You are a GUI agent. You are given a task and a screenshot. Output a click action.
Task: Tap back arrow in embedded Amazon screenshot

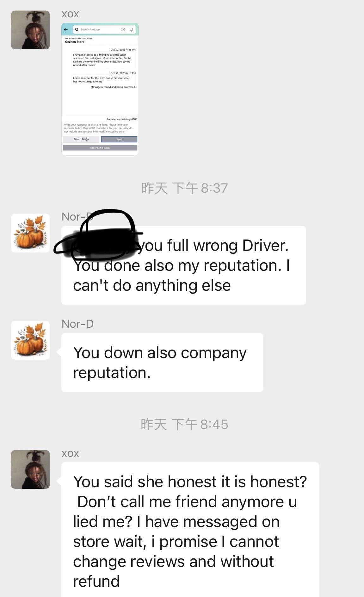pyautogui.click(x=66, y=29)
